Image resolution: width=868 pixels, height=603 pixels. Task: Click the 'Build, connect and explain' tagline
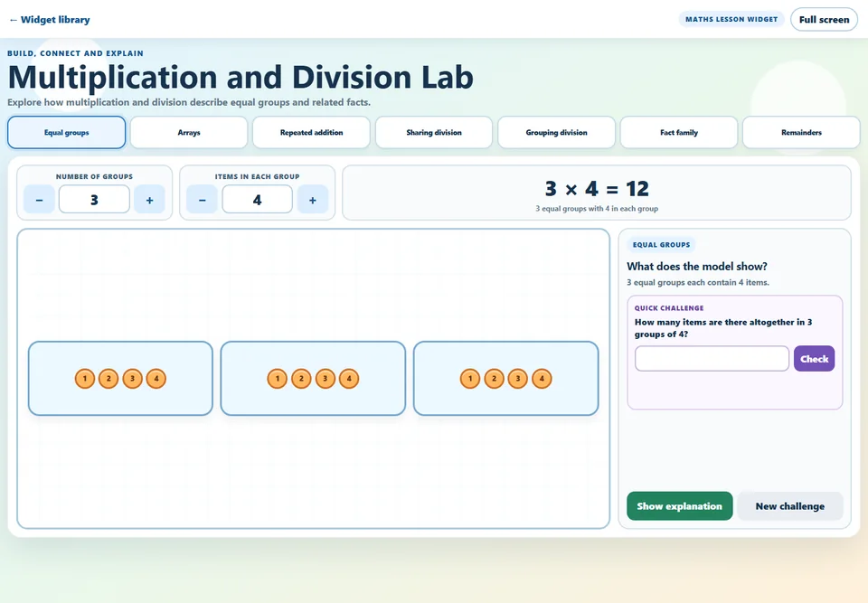(x=75, y=53)
